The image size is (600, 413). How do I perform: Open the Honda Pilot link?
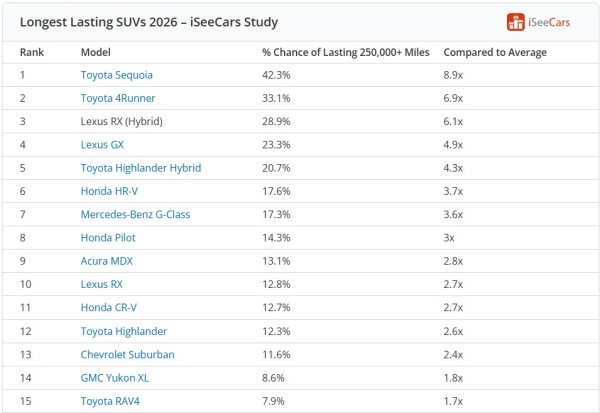[x=108, y=238]
